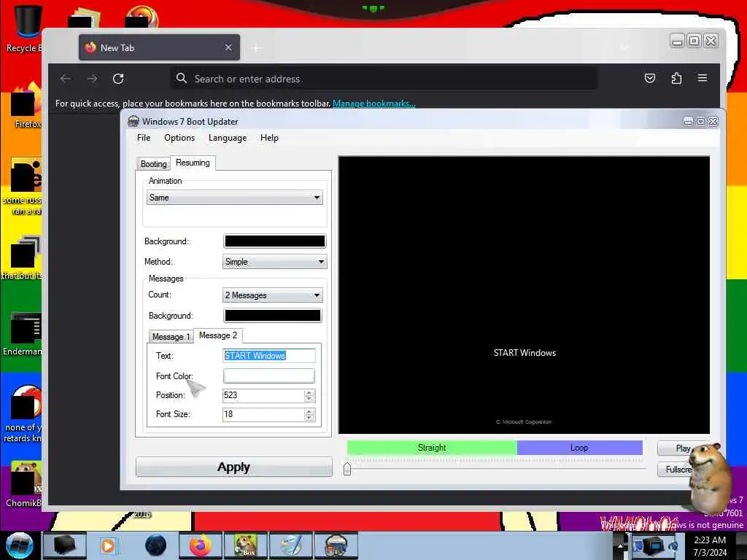
Task: Open the Firefox extensions puzzle icon
Action: [676, 78]
